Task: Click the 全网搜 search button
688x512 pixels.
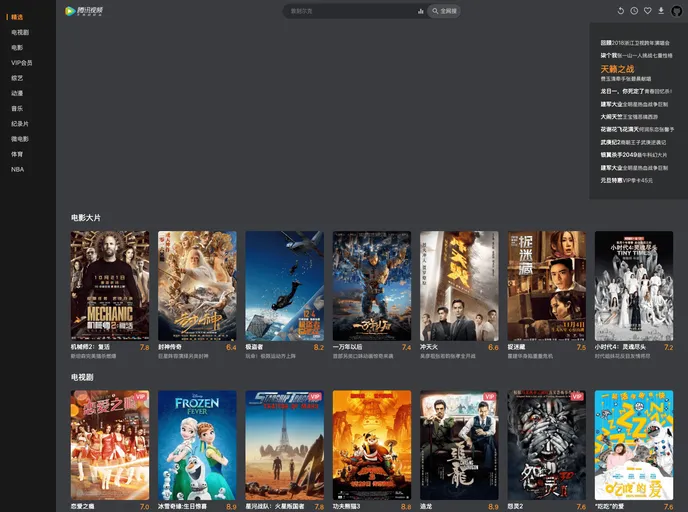Action: click(x=444, y=11)
